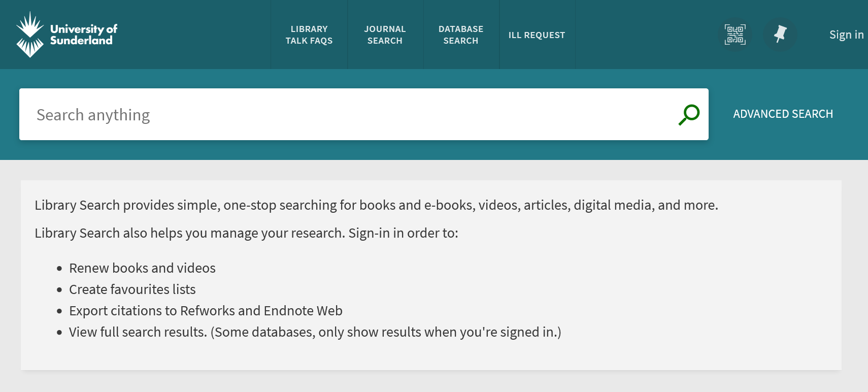The height and width of the screenshot is (392, 868).
Task: Click the 'Sign-in in order to' sentence
Action: 246,233
